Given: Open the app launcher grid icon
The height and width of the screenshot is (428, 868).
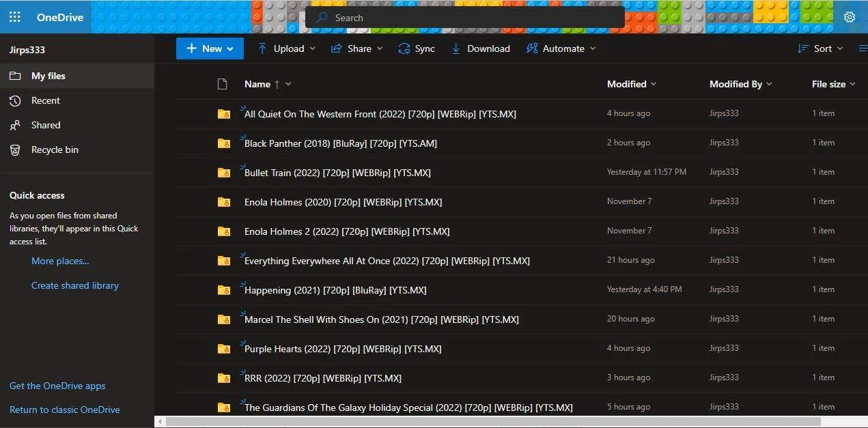Looking at the screenshot, I should pyautogui.click(x=14, y=17).
